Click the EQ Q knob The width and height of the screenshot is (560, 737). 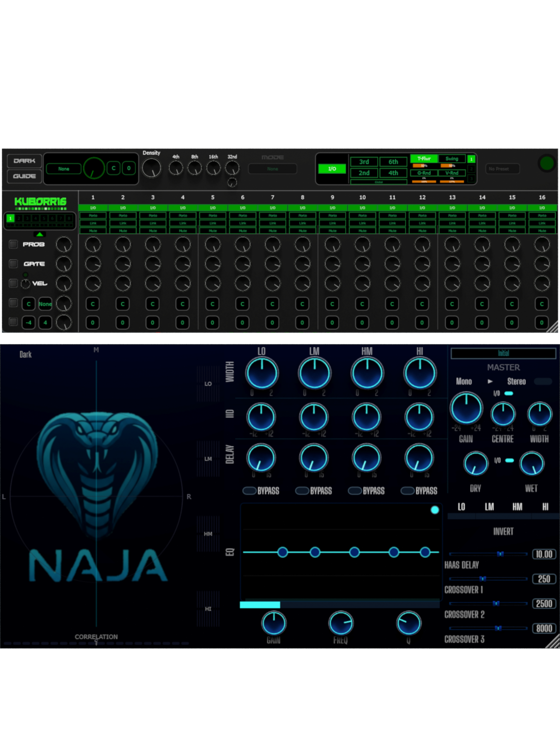point(408,623)
